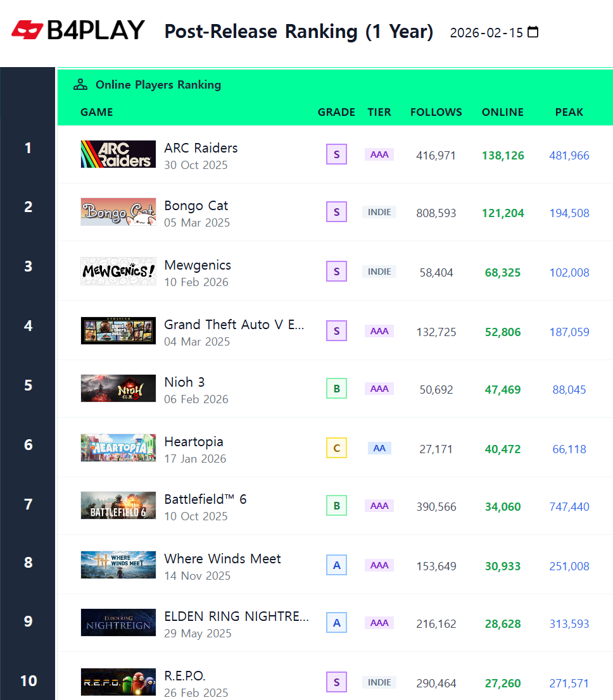The image size is (613, 700).
Task: Click the ONLINE column header
Action: (503, 112)
